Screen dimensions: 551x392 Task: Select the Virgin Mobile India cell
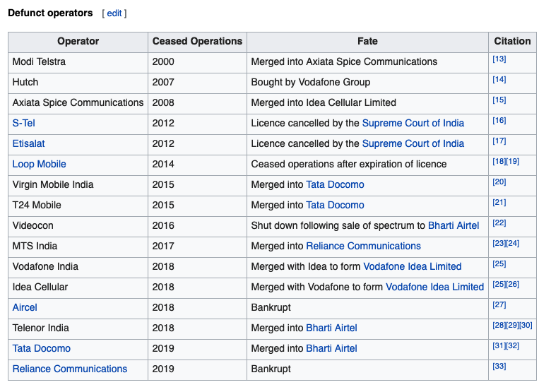(x=78, y=185)
